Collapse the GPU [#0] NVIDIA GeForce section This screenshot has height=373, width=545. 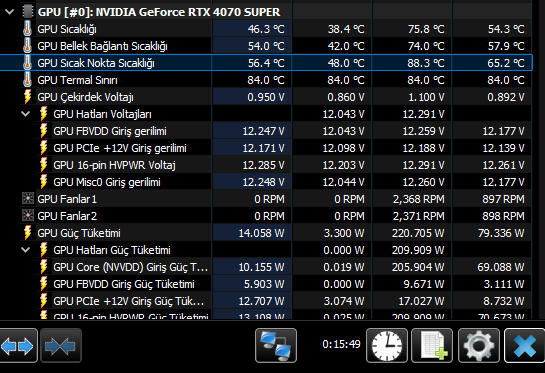coord(9,12)
